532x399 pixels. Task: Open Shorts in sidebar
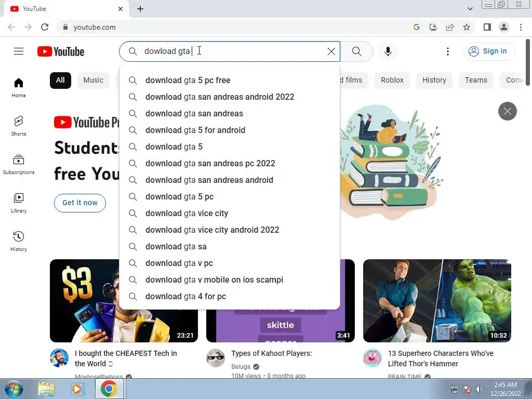19,126
